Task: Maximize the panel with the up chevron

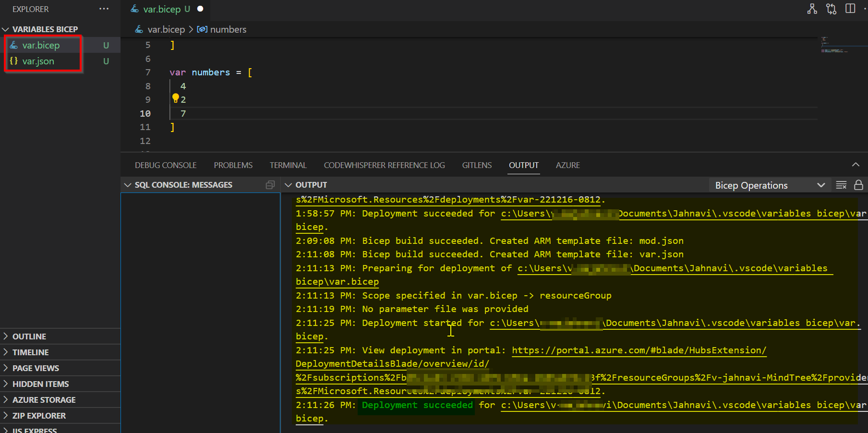Action: (x=856, y=165)
